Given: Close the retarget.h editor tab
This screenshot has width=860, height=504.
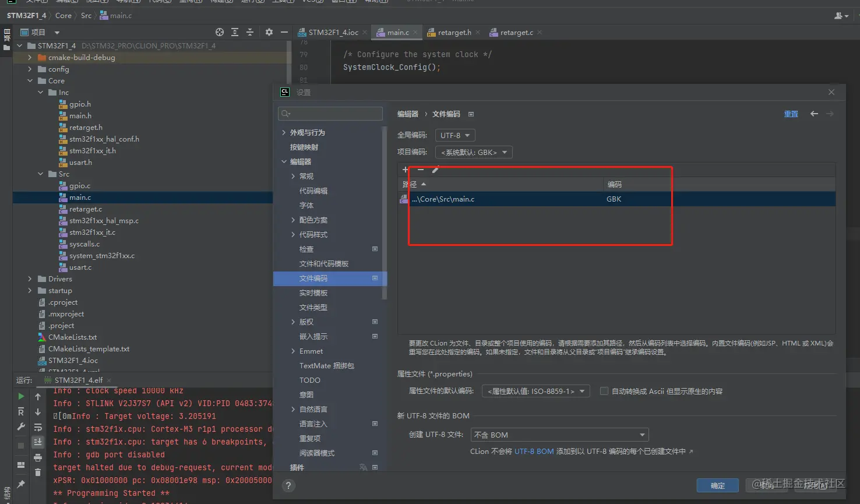Looking at the screenshot, I should tap(478, 33).
